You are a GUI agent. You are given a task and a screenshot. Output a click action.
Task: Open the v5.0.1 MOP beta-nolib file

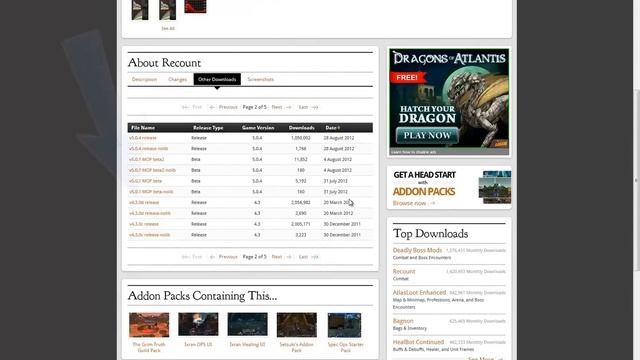(151, 191)
